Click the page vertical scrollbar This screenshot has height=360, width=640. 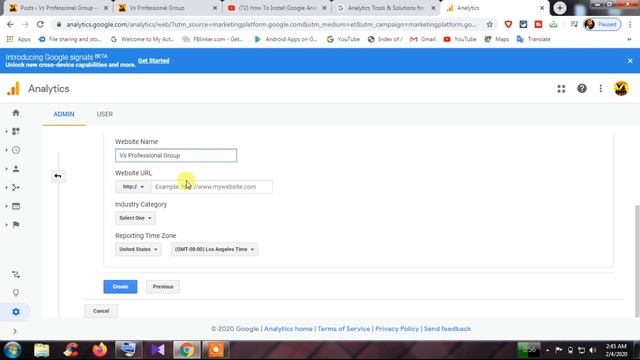click(x=637, y=261)
